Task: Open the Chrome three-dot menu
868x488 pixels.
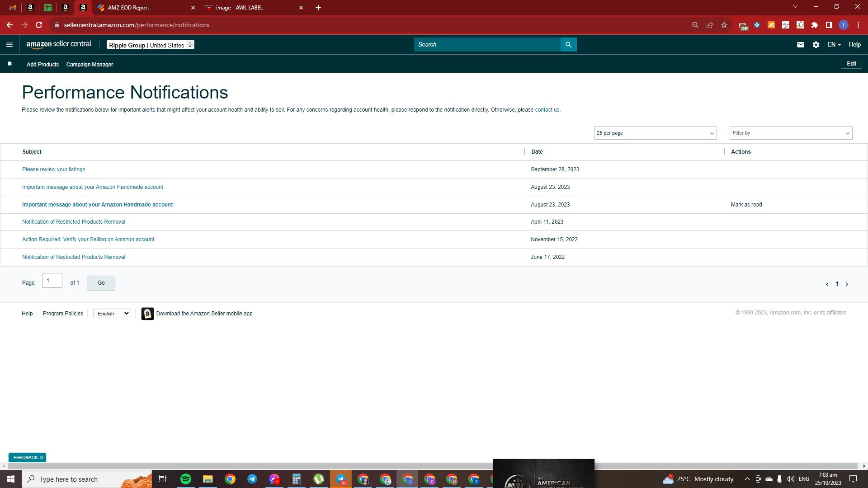Action: (x=858, y=25)
